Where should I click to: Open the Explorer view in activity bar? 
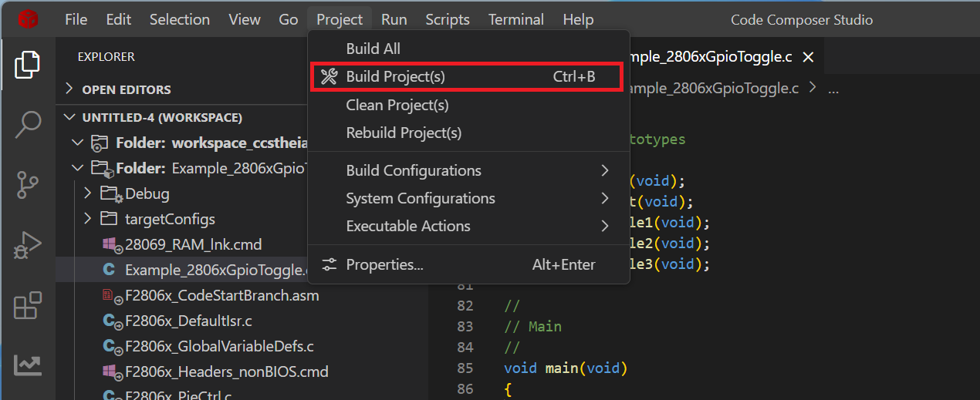(28, 65)
